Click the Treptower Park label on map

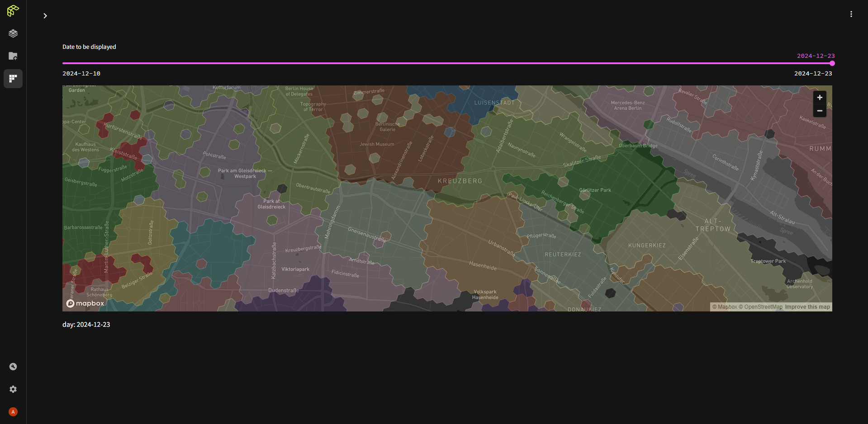pyautogui.click(x=768, y=261)
